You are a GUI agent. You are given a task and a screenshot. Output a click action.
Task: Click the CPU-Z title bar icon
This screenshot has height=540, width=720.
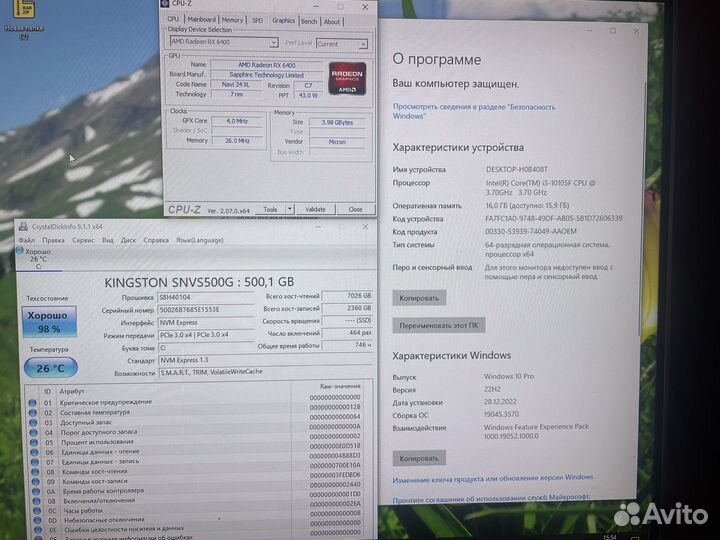coord(165,3)
